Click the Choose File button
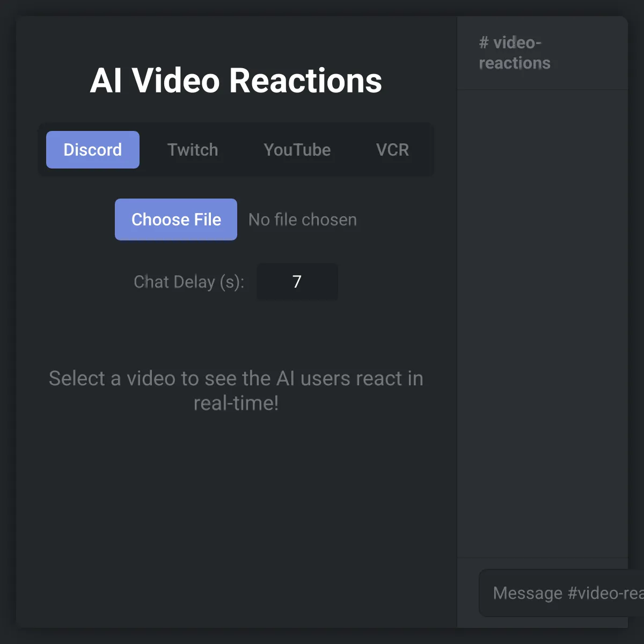 point(176,219)
